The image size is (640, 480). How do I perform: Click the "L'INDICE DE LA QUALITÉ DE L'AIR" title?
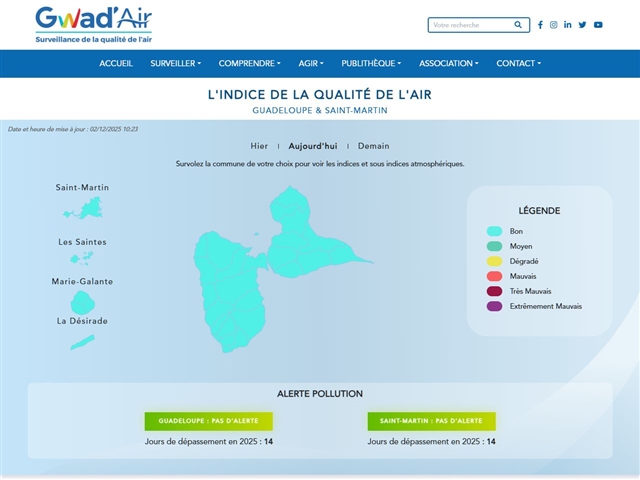tap(320, 95)
